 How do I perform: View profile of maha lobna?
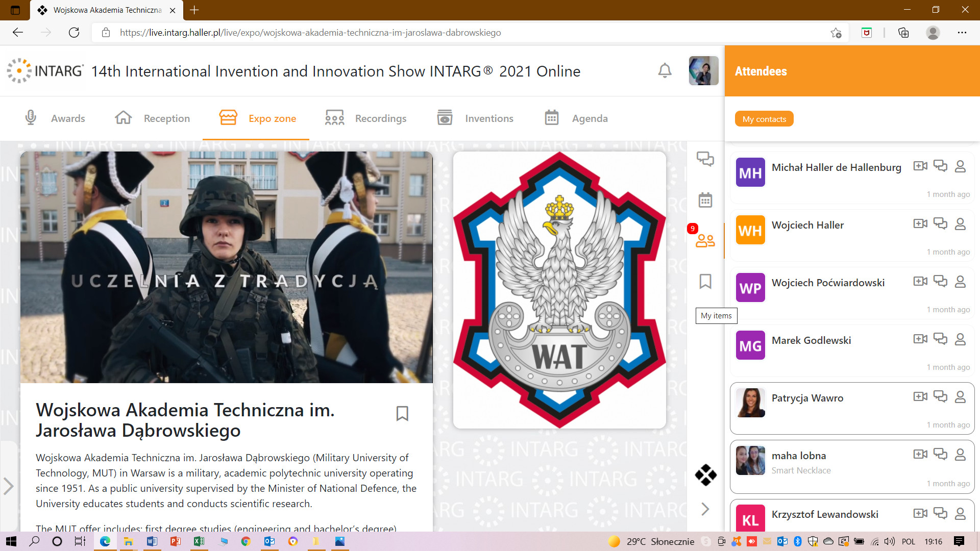[x=960, y=455]
